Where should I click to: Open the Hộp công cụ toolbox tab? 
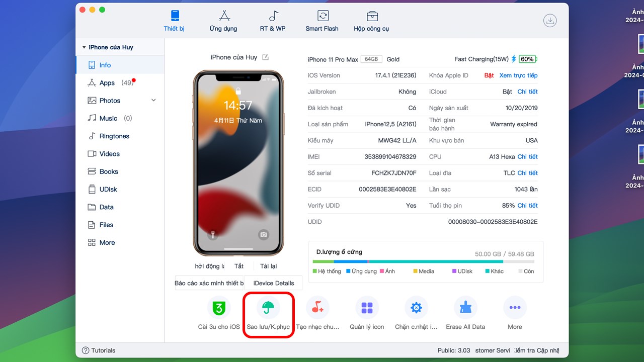click(371, 21)
